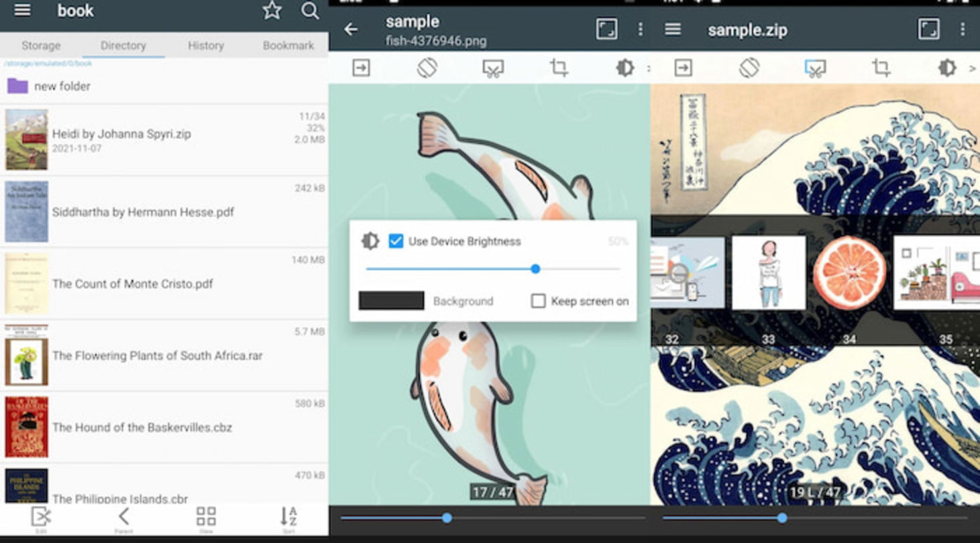980x543 pixels.
Task: Open search in the book screen
Action: pyautogui.click(x=310, y=10)
